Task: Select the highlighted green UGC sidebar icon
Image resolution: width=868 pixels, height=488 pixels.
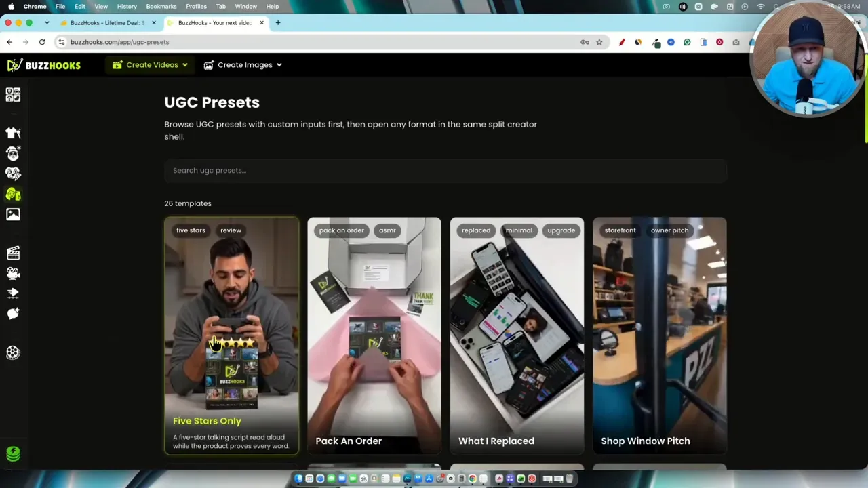Action: point(13,194)
